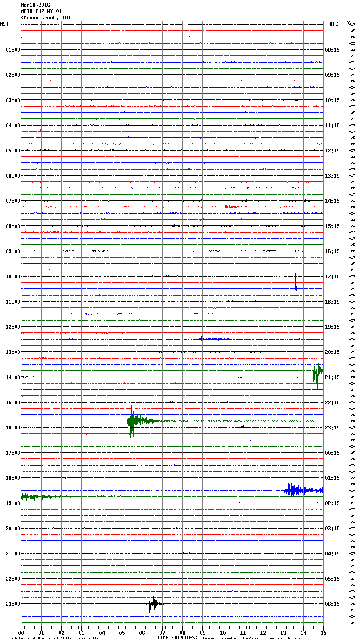Screen dimensions: 357x644
Task: Select the 23:15 UTC time marker
Action: 332,427
